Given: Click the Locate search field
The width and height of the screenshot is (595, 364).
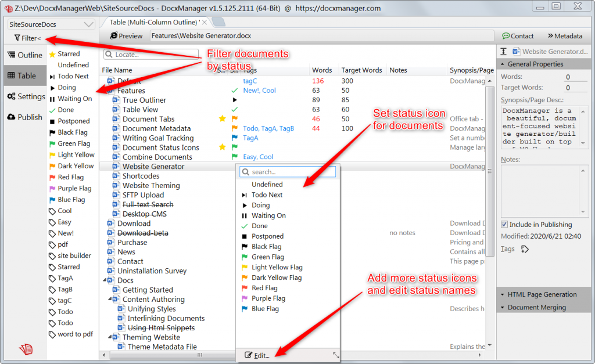Looking at the screenshot, I should tap(151, 54).
